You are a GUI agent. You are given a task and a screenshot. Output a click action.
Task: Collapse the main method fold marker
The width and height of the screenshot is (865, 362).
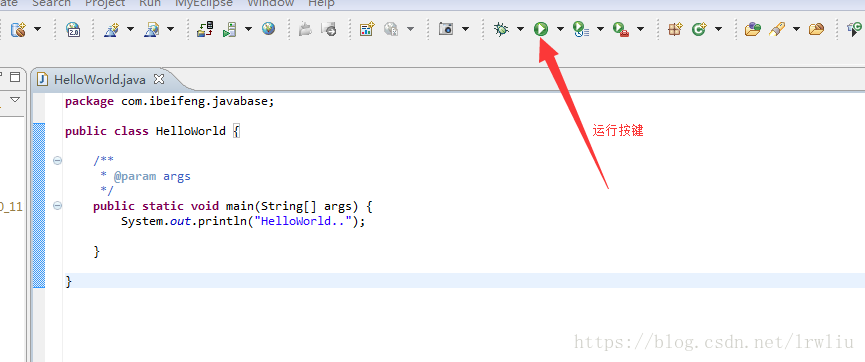pyautogui.click(x=57, y=206)
